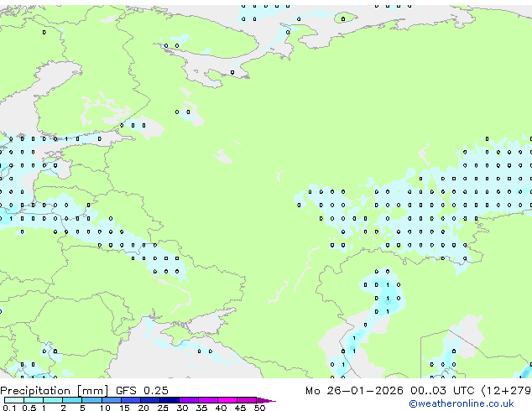Click the over-50 mm arrow tip of legend
Image resolution: width=532 pixels, height=411 pixels.
(266, 400)
